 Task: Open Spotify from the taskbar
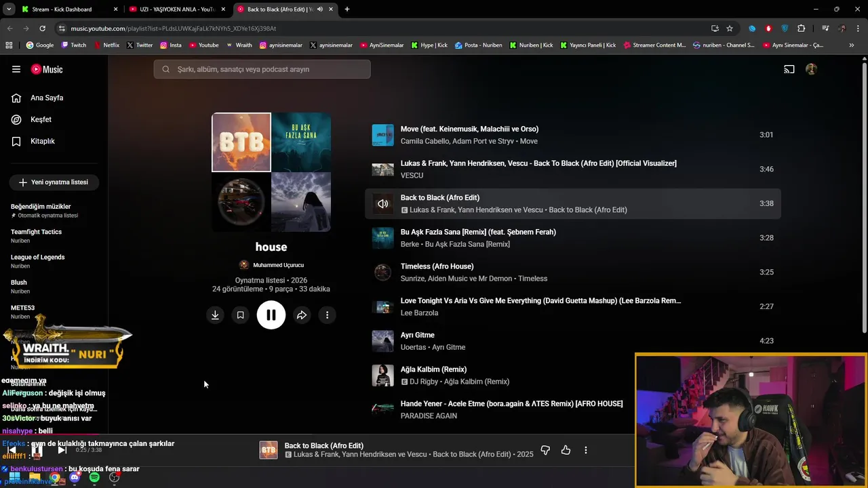point(94,478)
